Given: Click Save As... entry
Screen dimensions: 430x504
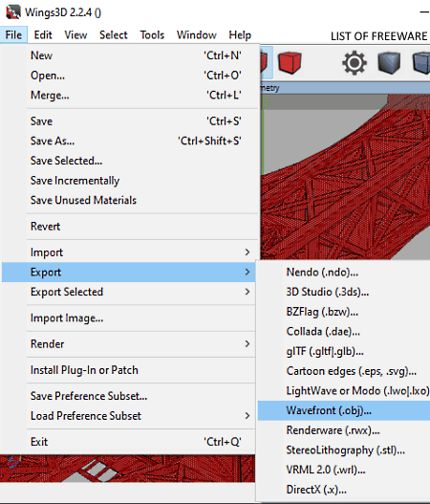Looking at the screenshot, I should [x=130, y=141].
